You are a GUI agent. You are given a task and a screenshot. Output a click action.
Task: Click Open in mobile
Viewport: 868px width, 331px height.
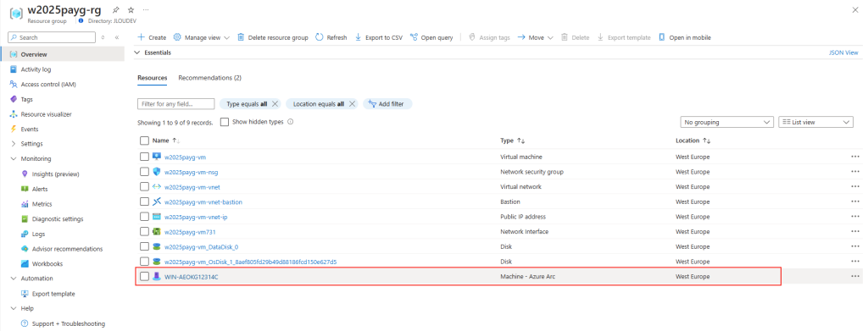click(x=684, y=37)
